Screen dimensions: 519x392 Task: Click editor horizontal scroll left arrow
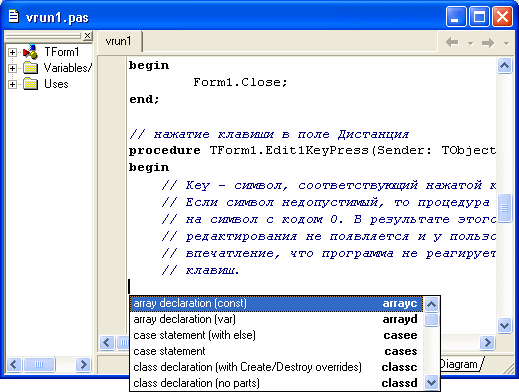(x=107, y=342)
